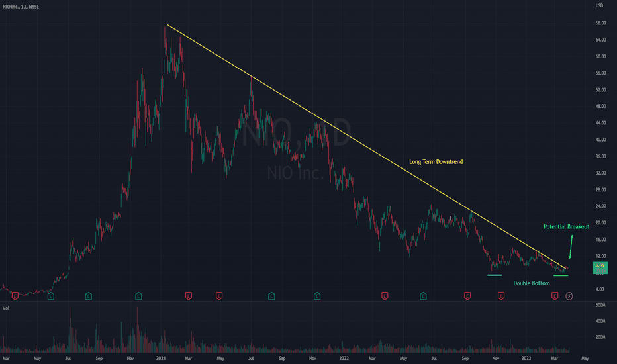Open the green earnings marker below August 2020

89,296
